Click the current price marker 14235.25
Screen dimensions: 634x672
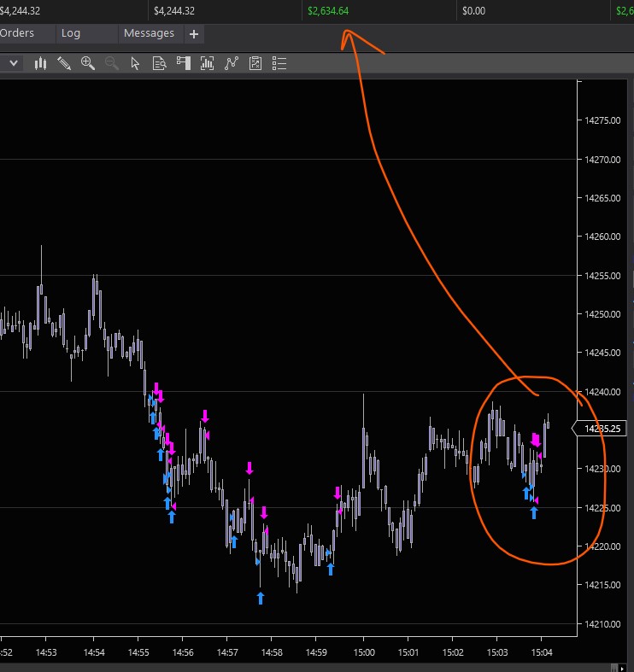click(601, 429)
